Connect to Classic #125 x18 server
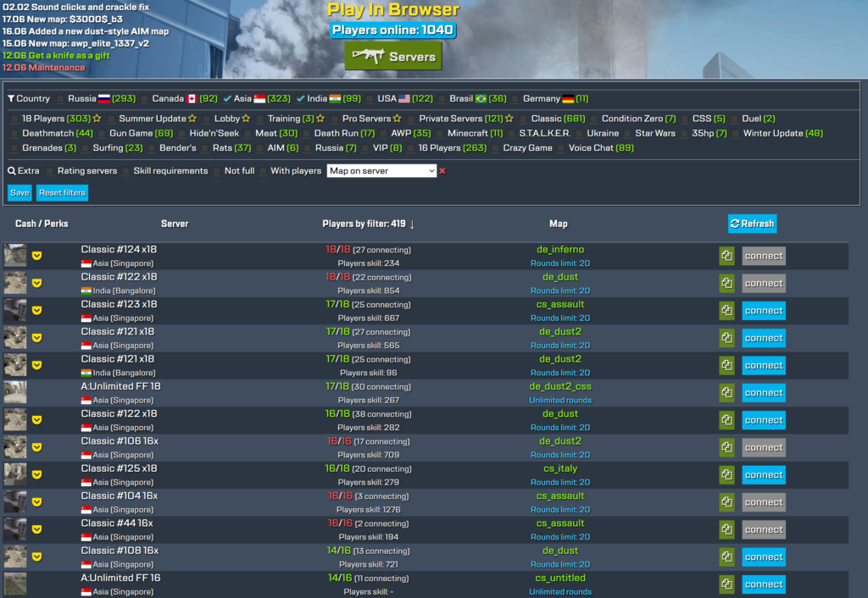This screenshot has height=598, width=868. tap(764, 474)
